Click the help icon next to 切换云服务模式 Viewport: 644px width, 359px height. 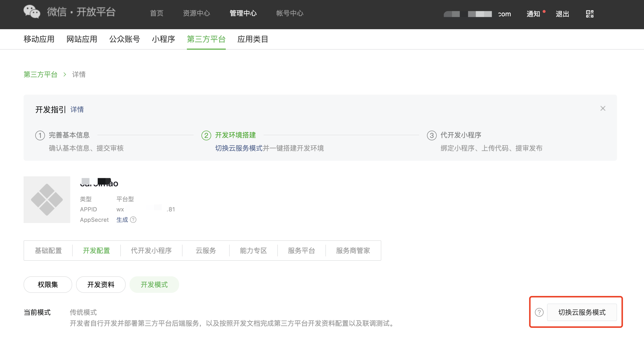(539, 312)
